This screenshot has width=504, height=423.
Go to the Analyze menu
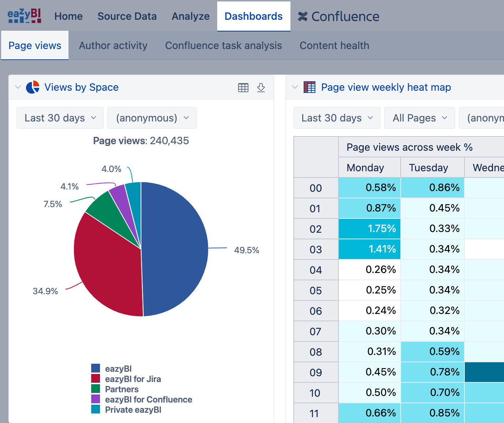pos(190,16)
